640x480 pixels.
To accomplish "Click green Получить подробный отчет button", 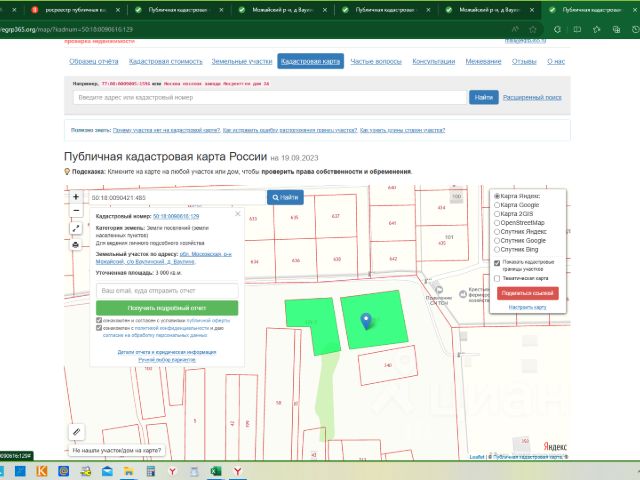I will (167, 308).
